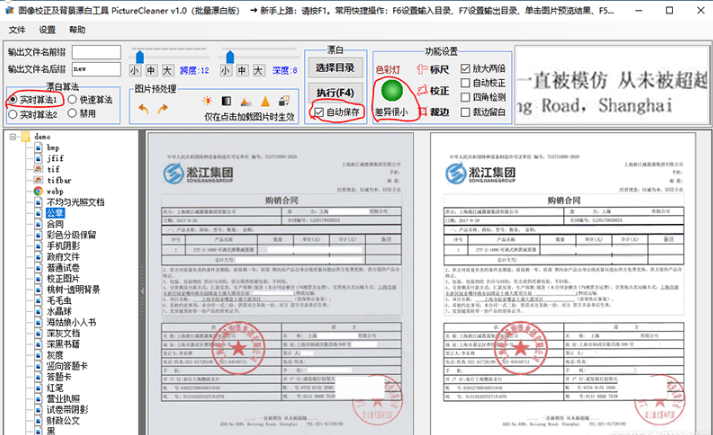This screenshot has height=435, width=713.
Task: Click the 标尺 ruler tool icon
Action: pos(421,70)
